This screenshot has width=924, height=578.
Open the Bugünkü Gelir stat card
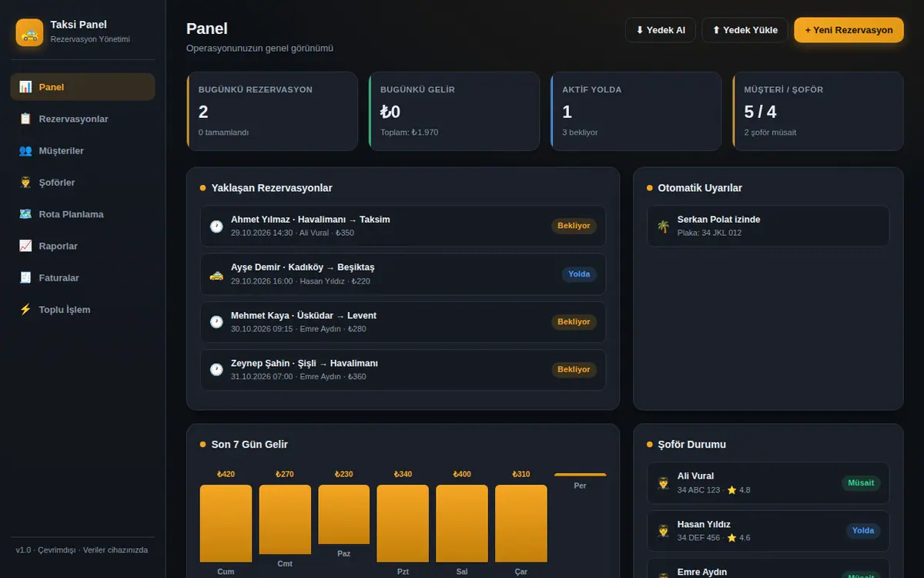tap(454, 111)
